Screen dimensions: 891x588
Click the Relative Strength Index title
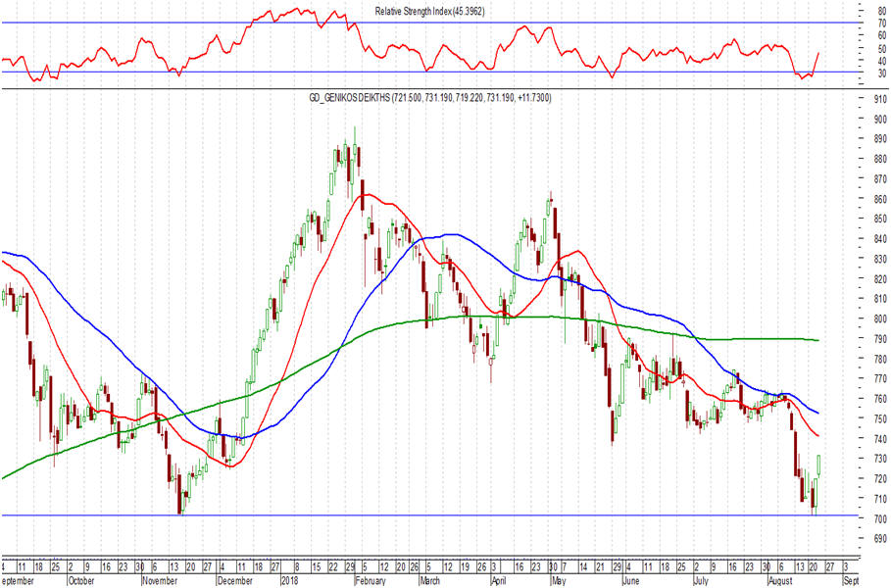[x=429, y=11]
